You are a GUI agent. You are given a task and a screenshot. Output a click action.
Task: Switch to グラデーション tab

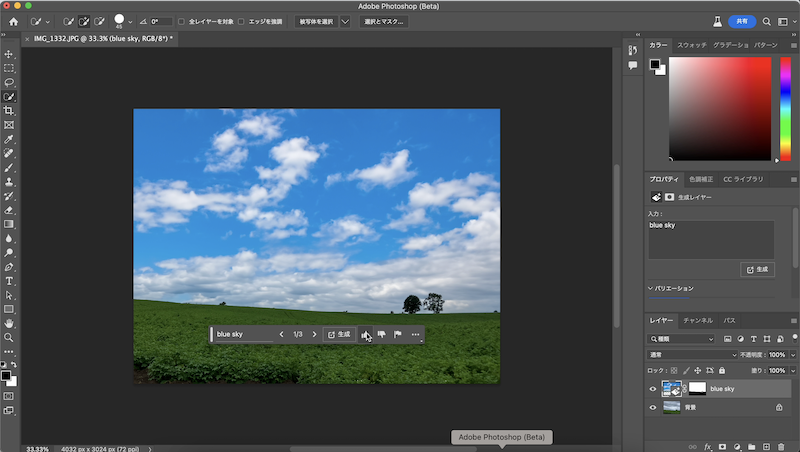(731, 45)
